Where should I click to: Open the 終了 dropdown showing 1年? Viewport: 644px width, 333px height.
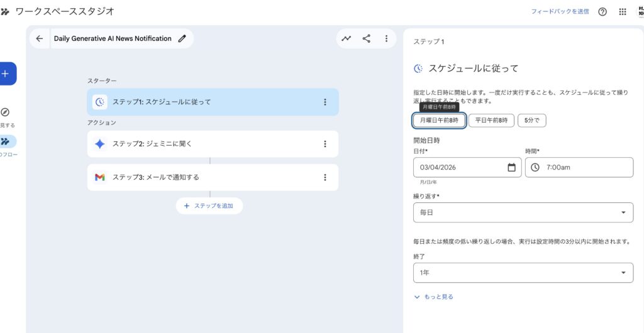[523, 273]
